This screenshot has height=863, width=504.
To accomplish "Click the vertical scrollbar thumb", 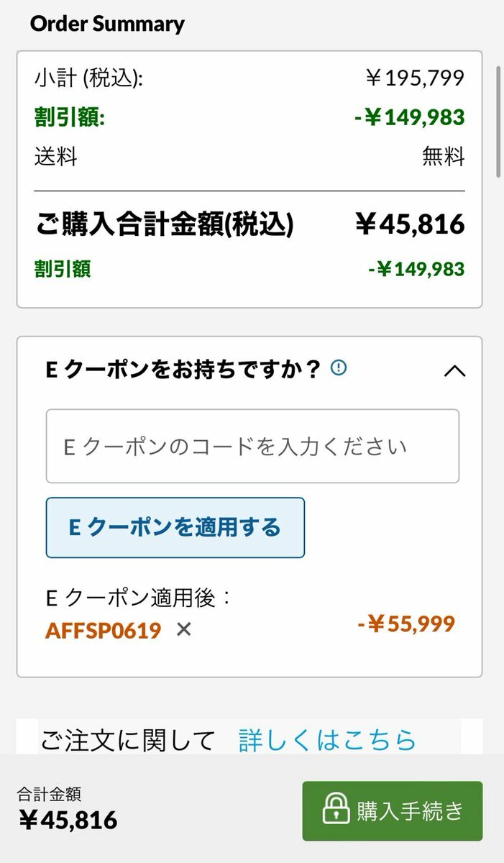I will pyautogui.click(x=498, y=121).
